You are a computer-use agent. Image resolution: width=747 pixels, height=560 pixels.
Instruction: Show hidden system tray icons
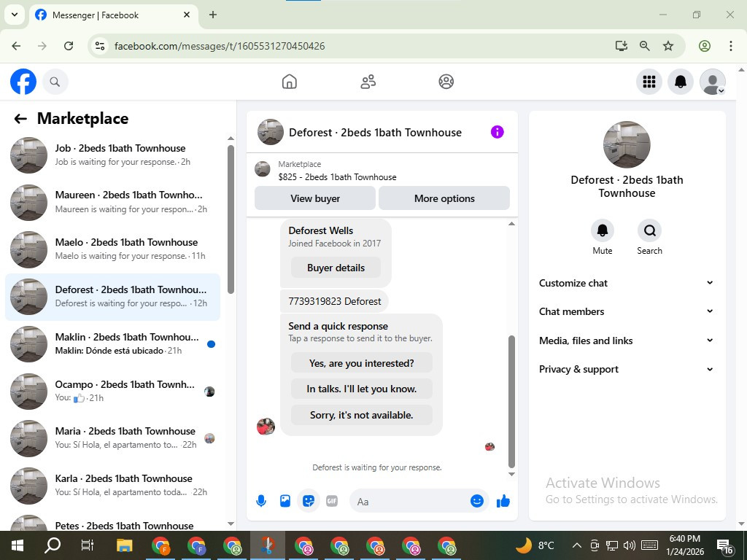pyautogui.click(x=576, y=545)
